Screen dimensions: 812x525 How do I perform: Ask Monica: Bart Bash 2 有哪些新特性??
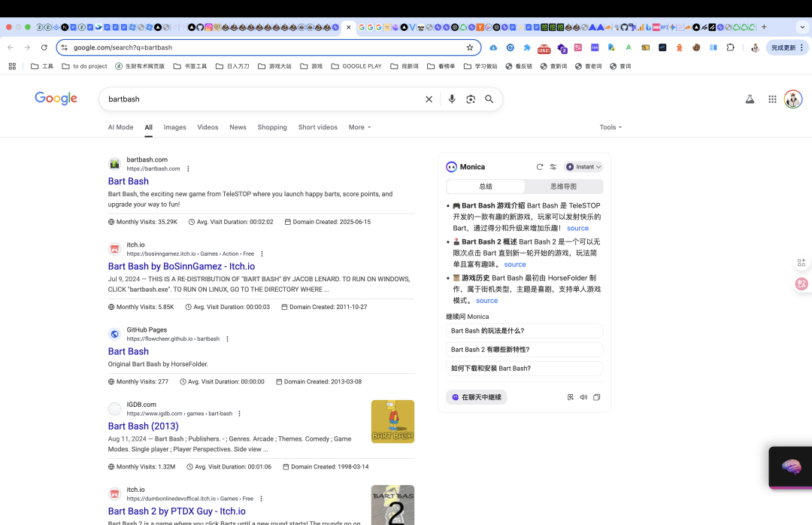pyautogui.click(x=524, y=349)
